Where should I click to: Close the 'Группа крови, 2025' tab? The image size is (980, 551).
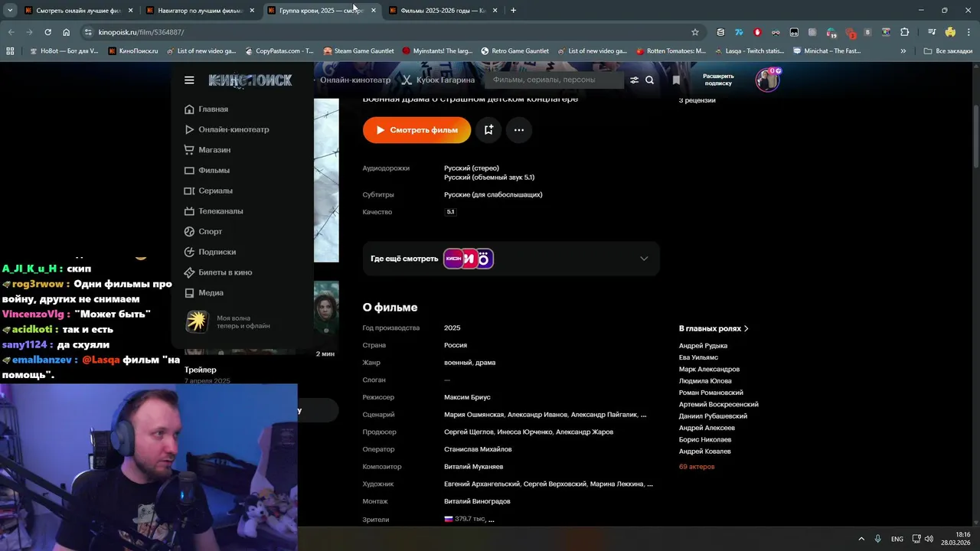374,11
